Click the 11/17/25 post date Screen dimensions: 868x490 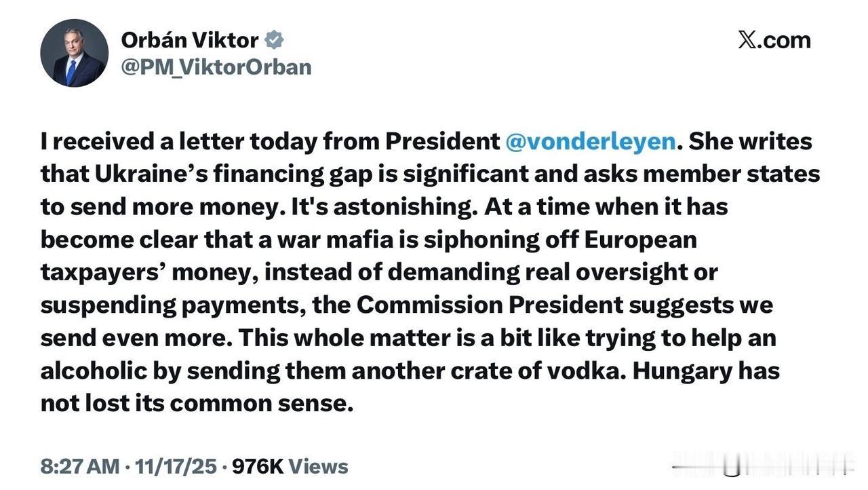click(x=176, y=466)
